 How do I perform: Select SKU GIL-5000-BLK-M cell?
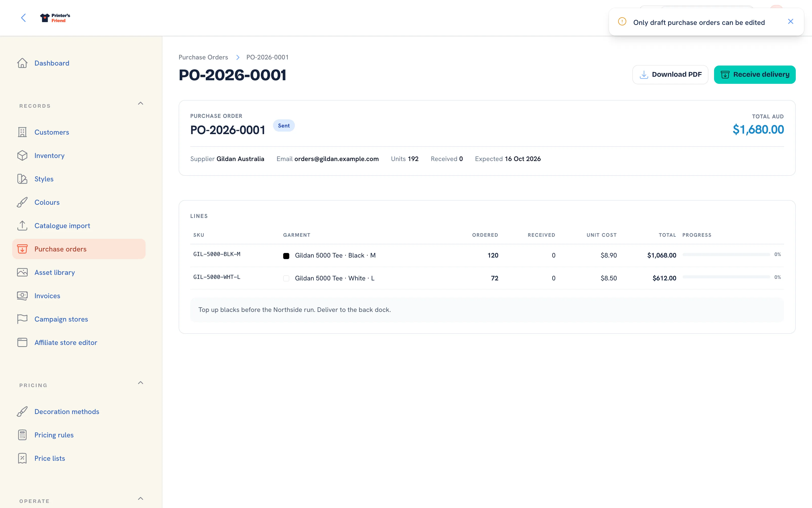217,254
